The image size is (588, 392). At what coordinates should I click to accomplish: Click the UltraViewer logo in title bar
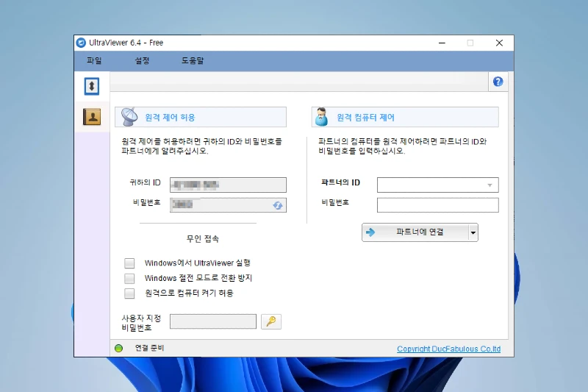(81, 43)
